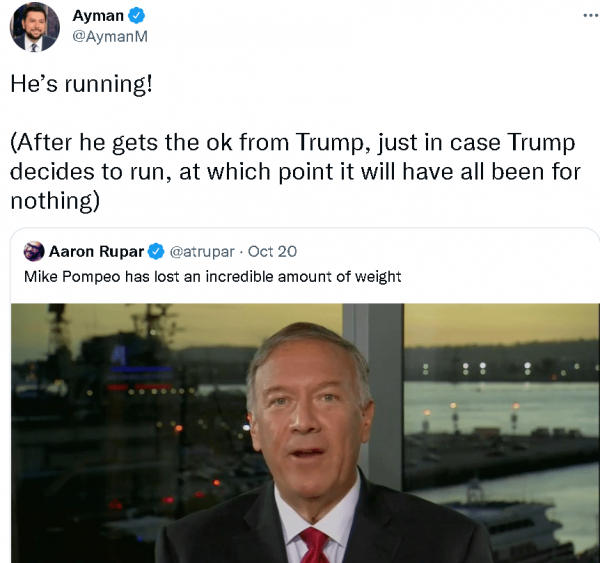Image resolution: width=600 pixels, height=563 pixels.
Task: Click the red tie in the video
Action: [315, 545]
